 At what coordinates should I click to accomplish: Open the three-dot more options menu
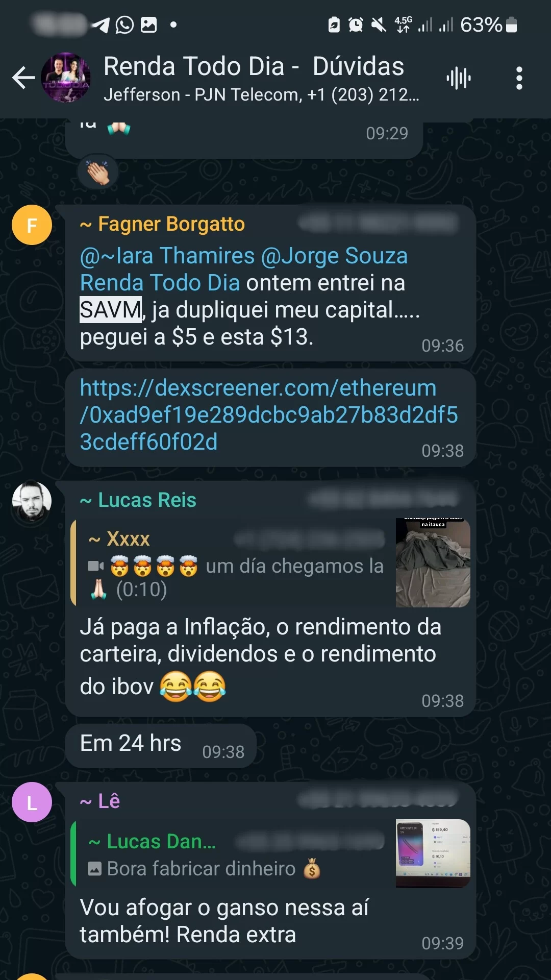[x=519, y=78]
